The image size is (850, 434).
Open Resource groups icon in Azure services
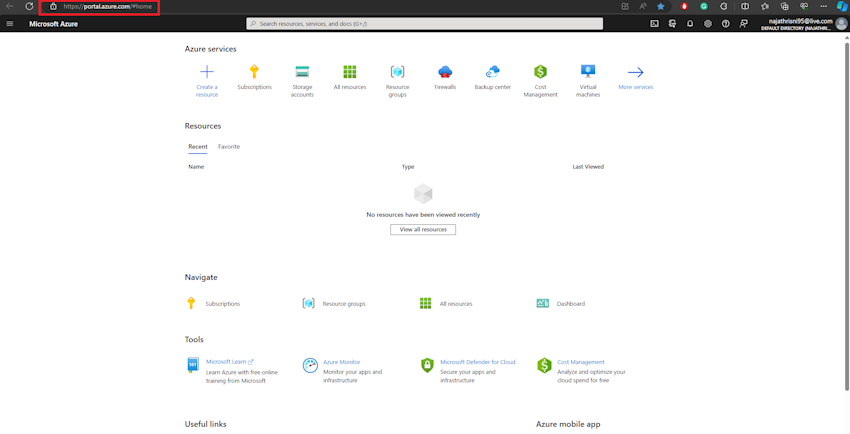click(397, 72)
